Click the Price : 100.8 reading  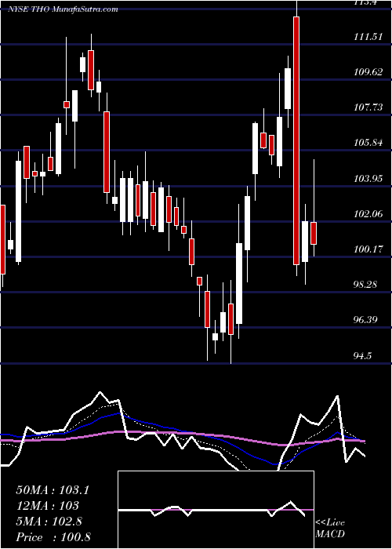click(x=53, y=536)
